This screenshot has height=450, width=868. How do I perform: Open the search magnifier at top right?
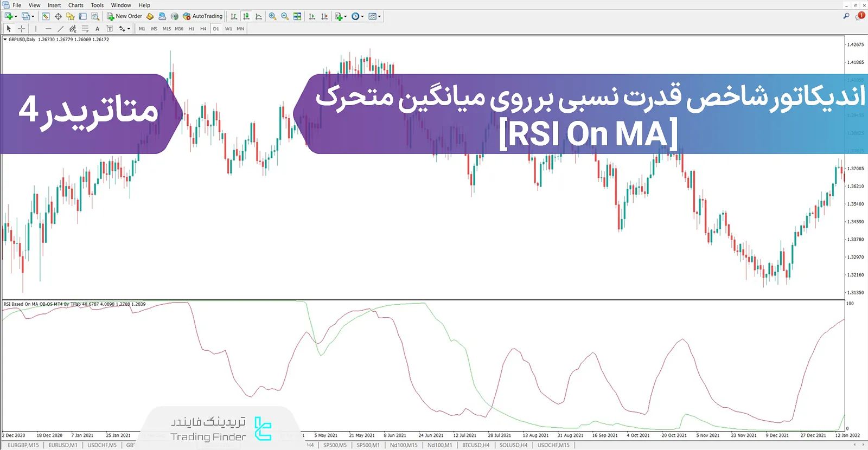(x=846, y=16)
